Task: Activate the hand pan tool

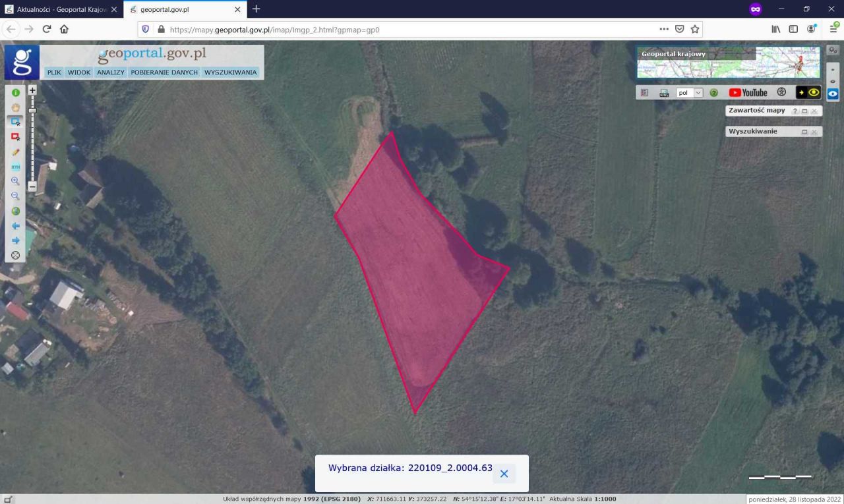Action: tap(16, 107)
